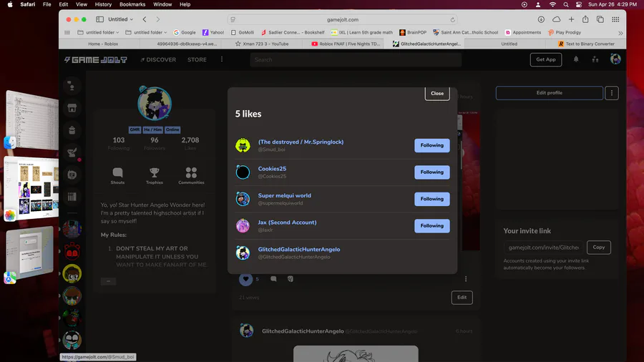Open the header three-dot more menu
Viewport: 644px width, 362px height.
(x=222, y=59)
